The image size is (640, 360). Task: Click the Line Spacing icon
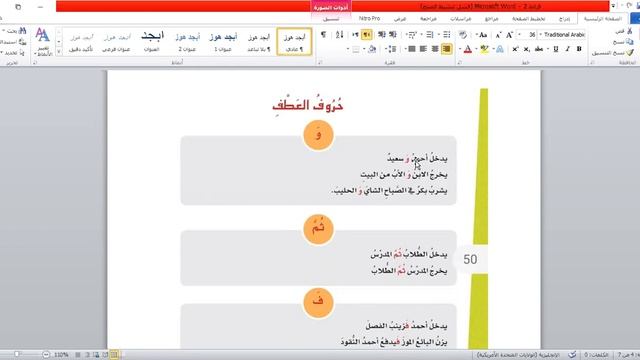tap(392, 49)
